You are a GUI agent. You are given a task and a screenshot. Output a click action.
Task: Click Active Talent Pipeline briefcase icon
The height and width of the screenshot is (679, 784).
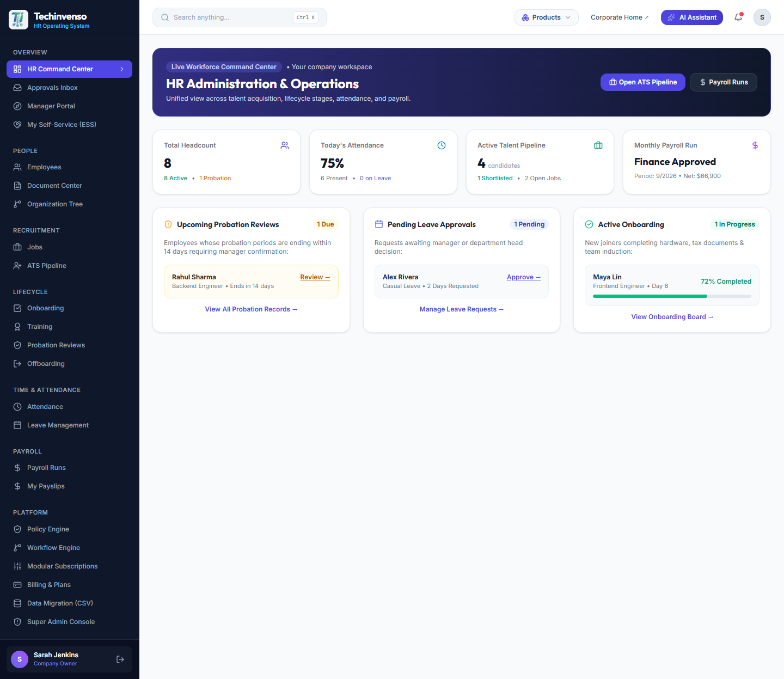click(598, 145)
